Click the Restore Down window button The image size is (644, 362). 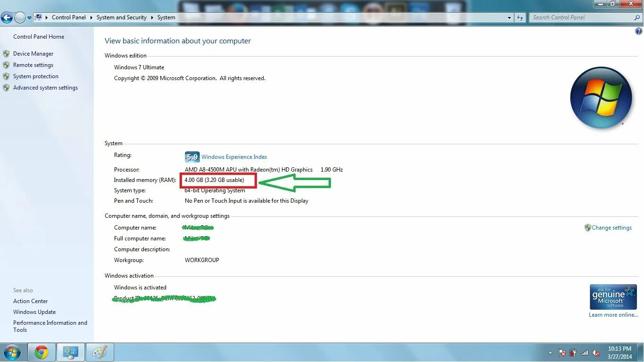click(x=612, y=3)
